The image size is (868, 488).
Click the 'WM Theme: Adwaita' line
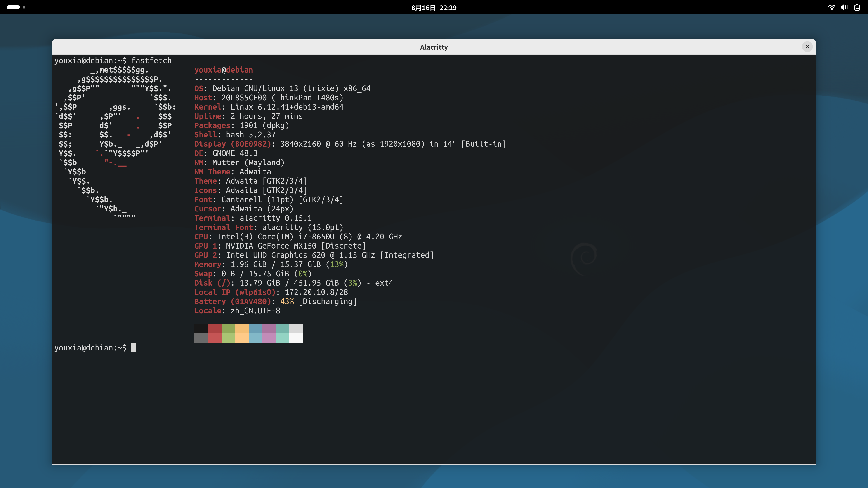(233, 172)
